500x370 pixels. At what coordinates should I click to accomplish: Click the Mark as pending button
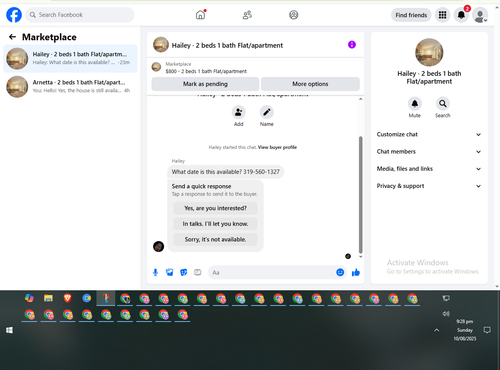205,84
